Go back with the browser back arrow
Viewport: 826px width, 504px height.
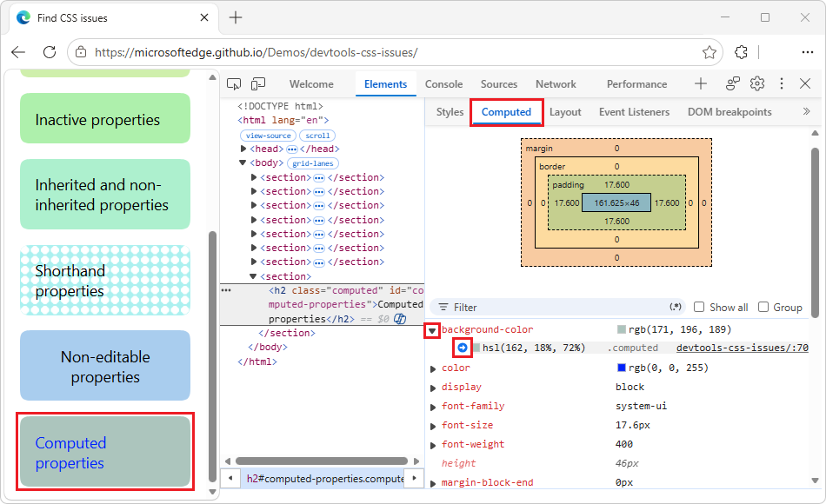pos(18,52)
